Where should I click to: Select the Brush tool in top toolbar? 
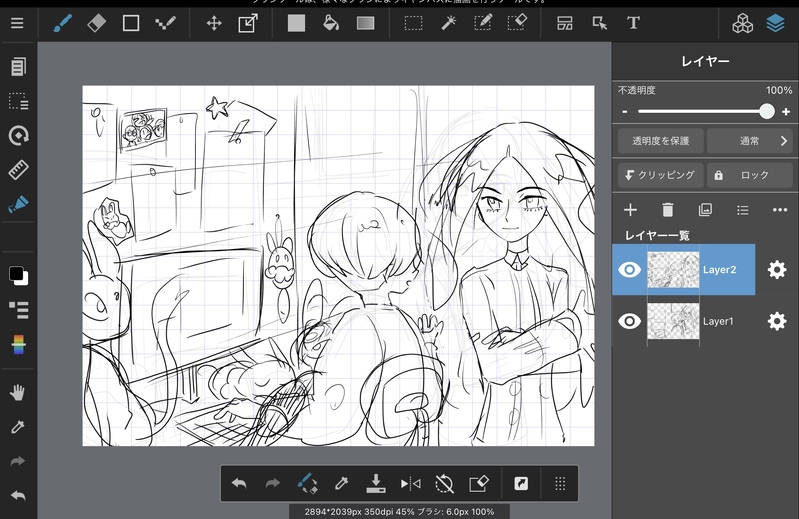pyautogui.click(x=63, y=23)
